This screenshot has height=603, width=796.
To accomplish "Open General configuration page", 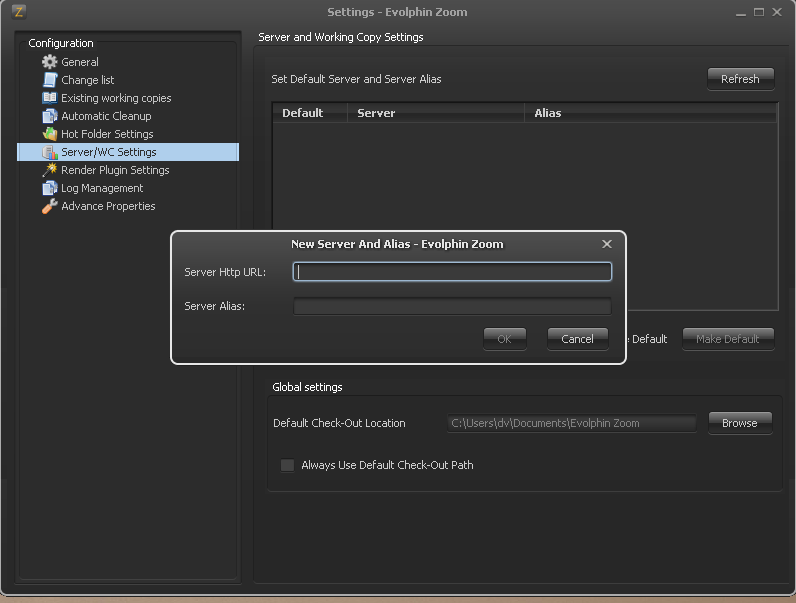I will [80, 62].
